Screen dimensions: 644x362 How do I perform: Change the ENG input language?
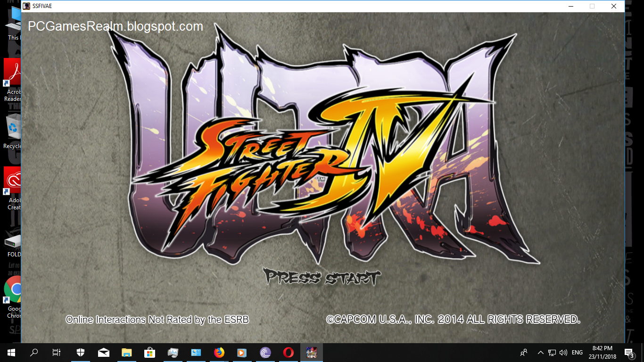[577, 352]
